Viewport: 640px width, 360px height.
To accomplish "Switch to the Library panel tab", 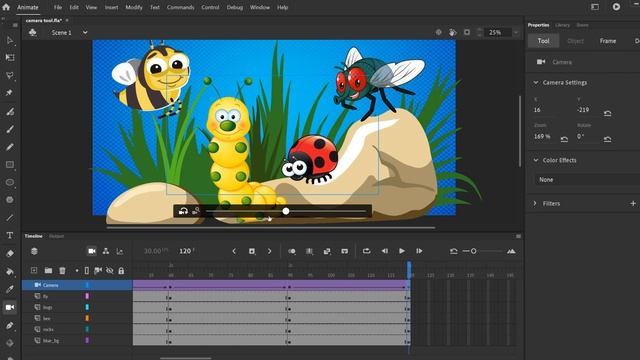I will (x=562, y=25).
